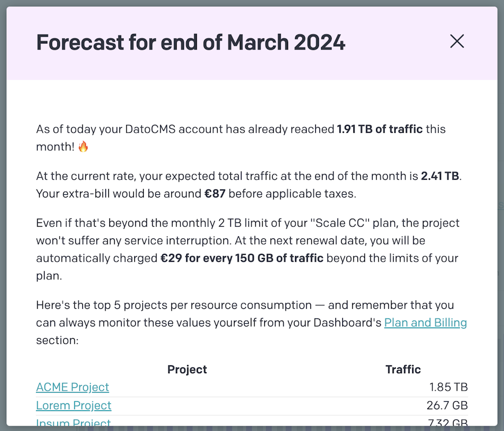
Task: Open the Lorem Project link
Action: 73,405
